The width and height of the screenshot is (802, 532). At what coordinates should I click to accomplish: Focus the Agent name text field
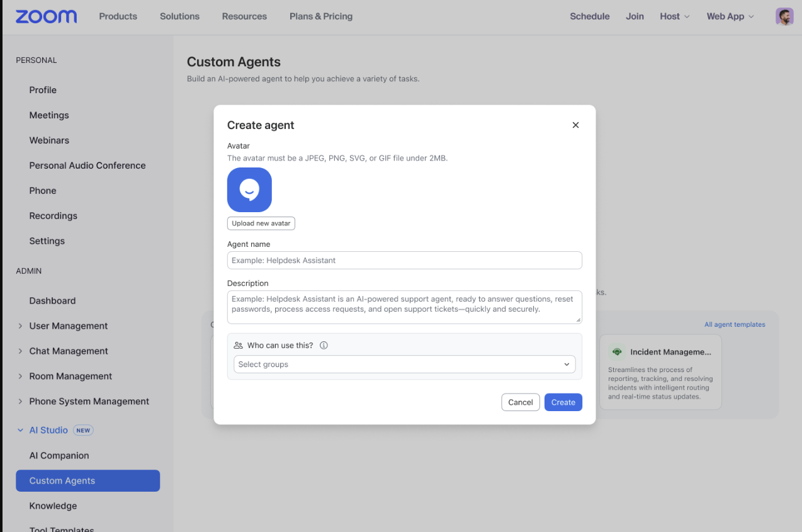click(404, 260)
